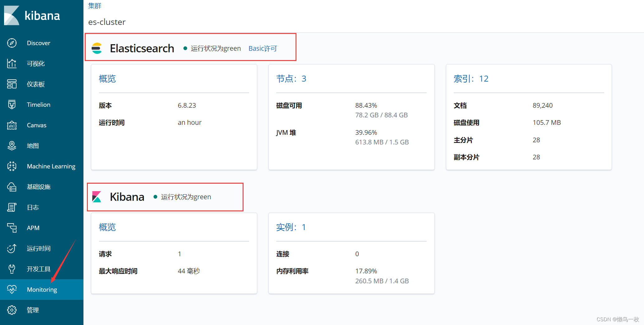The width and height of the screenshot is (644, 325).
Task: Open 运行时间 in the sidebar
Action: coord(42,248)
